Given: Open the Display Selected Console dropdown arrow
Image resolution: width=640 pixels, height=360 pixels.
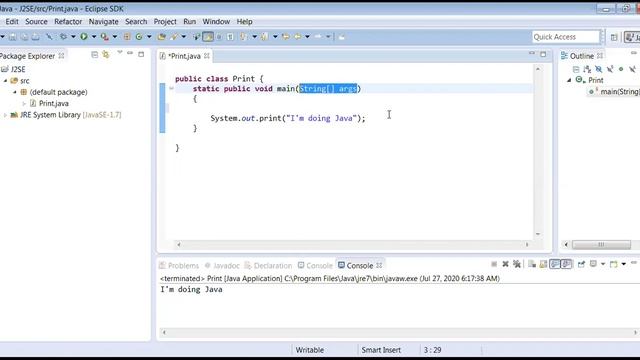Looking at the screenshot, I should pos(602,264).
